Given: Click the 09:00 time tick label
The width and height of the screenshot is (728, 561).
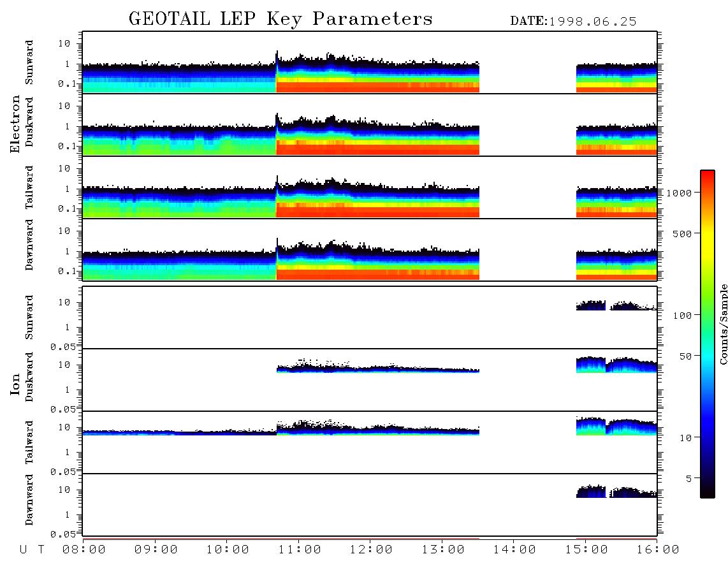Looking at the screenshot, I should (156, 550).
